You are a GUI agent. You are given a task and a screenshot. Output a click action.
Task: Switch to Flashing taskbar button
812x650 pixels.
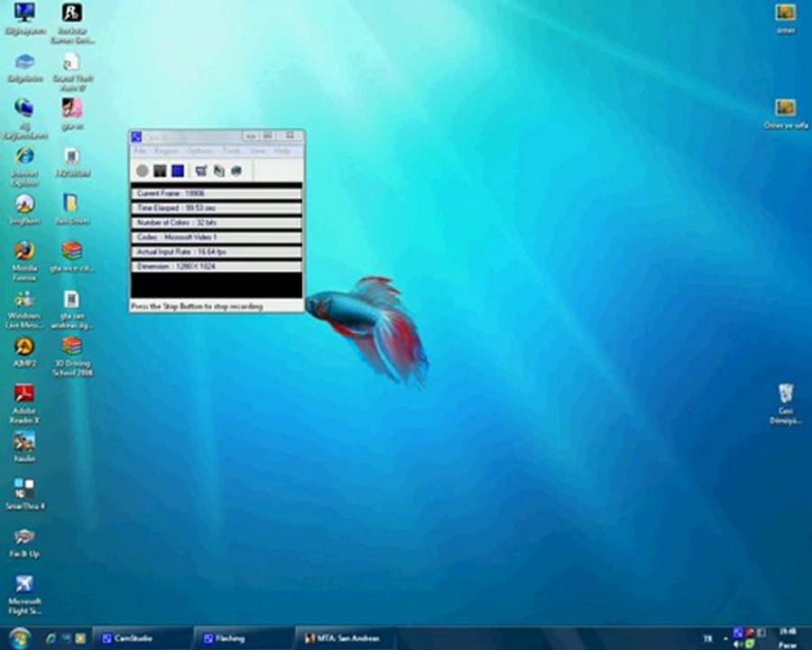pos(244,638)
